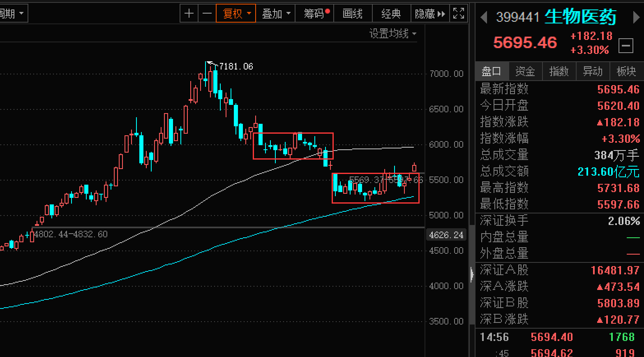Viewport: 644px width, 357px height.
Task: Click the boxed minus icon beside +3.30%
Action: click(x=626, y=45)
